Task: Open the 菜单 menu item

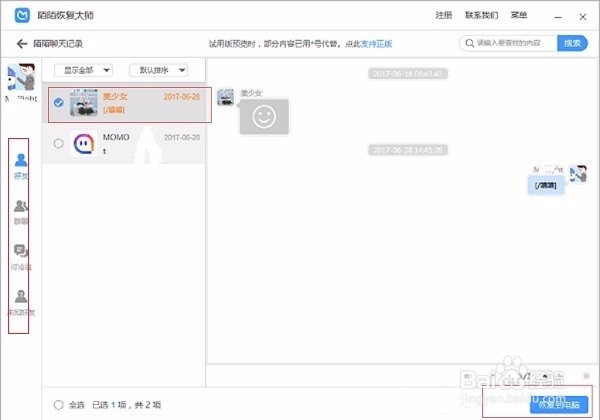Action: click(519, 15)
